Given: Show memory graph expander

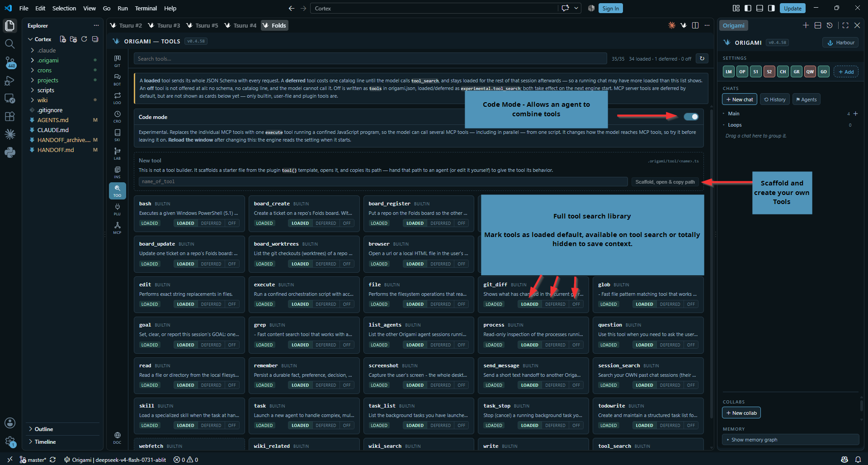Looking at the screenshot, I should click(790, 440).
